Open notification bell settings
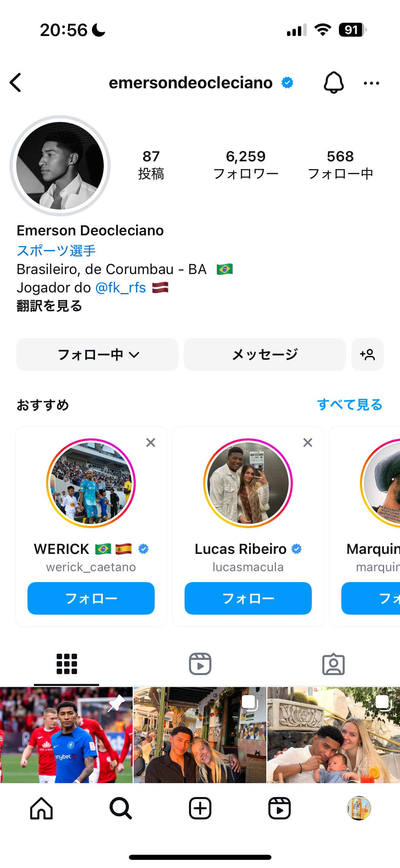The width and height of the screenshot is (400, 868). [334, 83]
